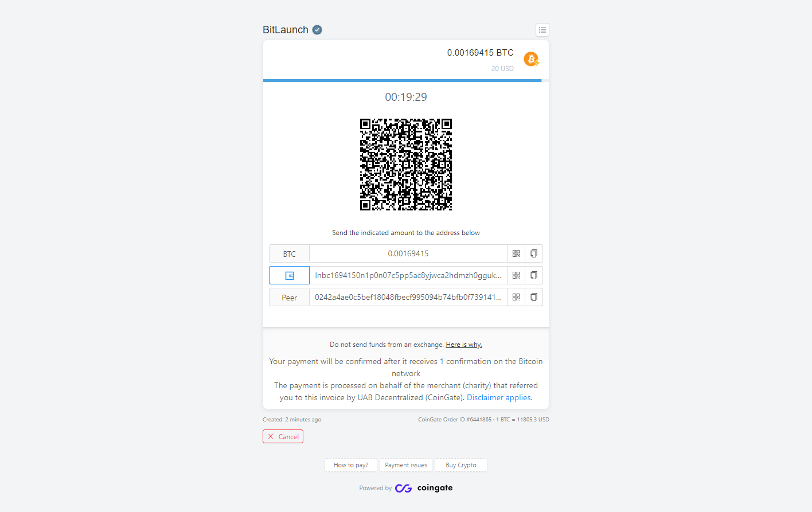Viewport: 812px width, 512px height.
Task: Copy the lnbc Lightning invoice string
Action: [534, 275]
